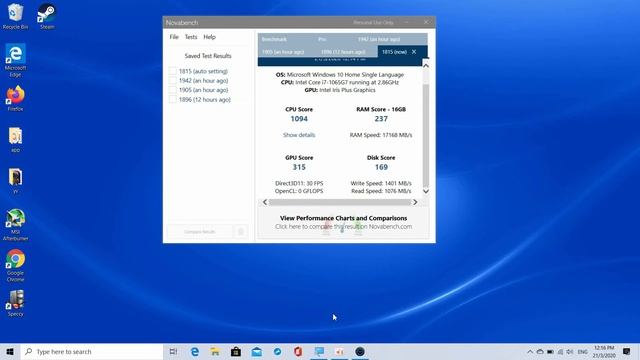The image size is (640, 360).
Task: Check the '1815 (auto setting)' saved result
Action: pyautogui.click(x=173, y=71)
